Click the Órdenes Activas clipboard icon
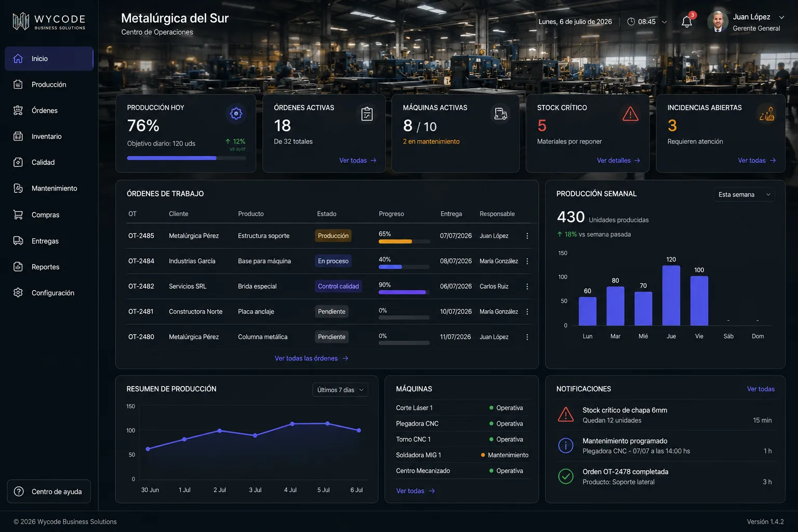 click(367, 114)
